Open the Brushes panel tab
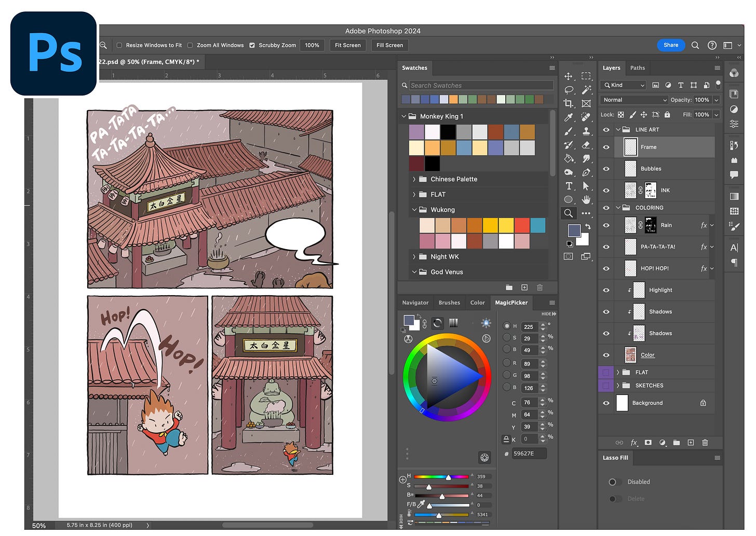Image resolution: width=756 pixels, height=536 pixels. pos(449,303)
